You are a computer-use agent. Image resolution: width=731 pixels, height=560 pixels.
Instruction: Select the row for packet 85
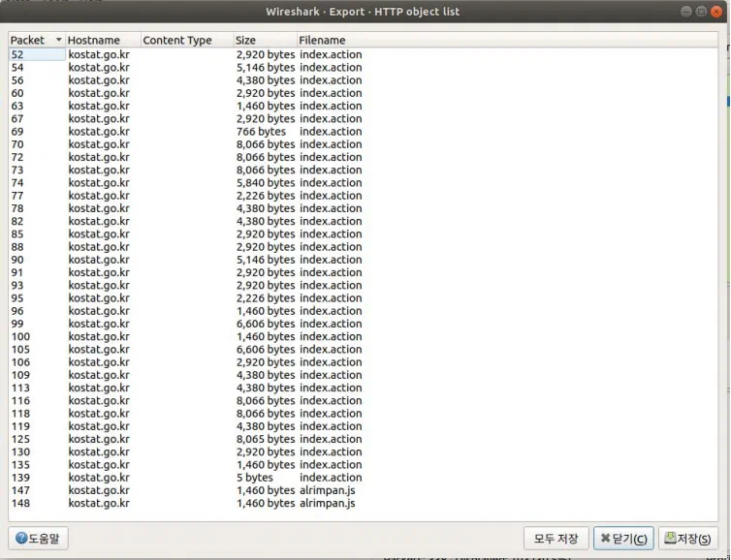pyautogui.click(x=364, y=233)
